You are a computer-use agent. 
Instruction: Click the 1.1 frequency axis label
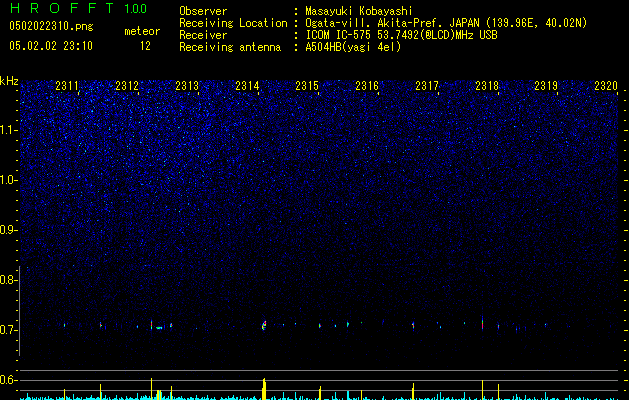[x=8, y=130]
